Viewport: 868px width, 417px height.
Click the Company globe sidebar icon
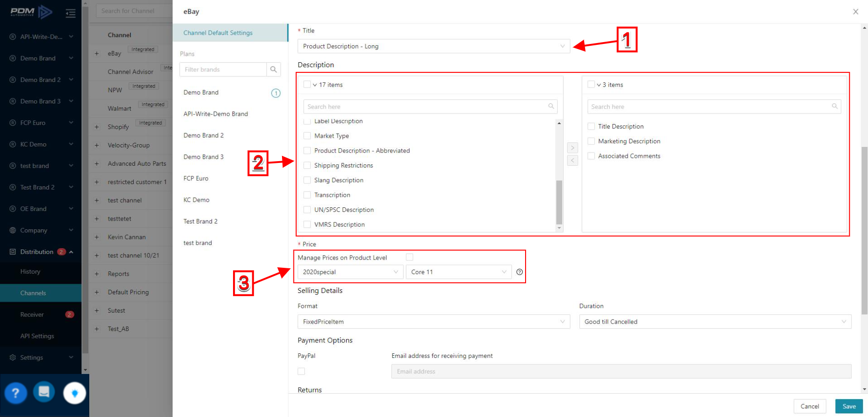tap(13, 230)
